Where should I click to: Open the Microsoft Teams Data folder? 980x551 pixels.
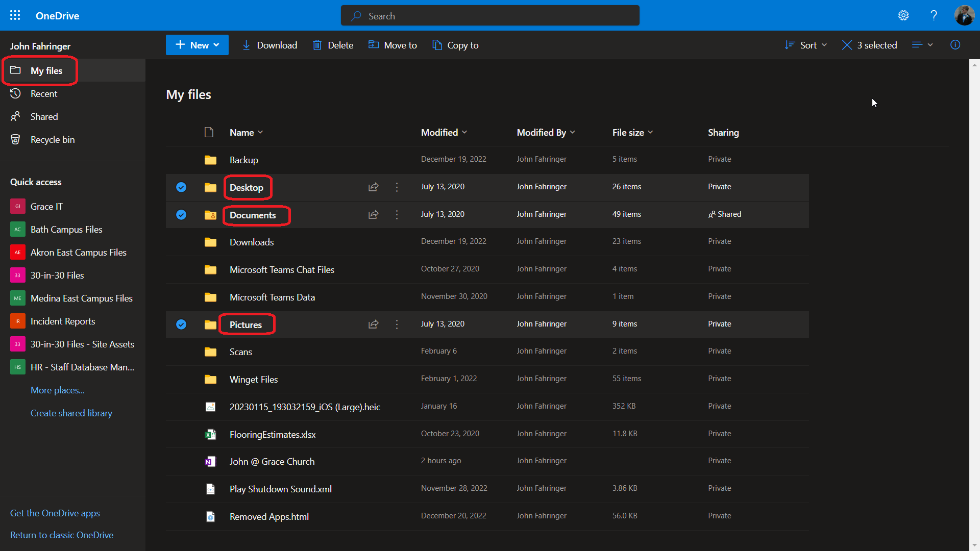pyautogui.click(x=272, y=297)
